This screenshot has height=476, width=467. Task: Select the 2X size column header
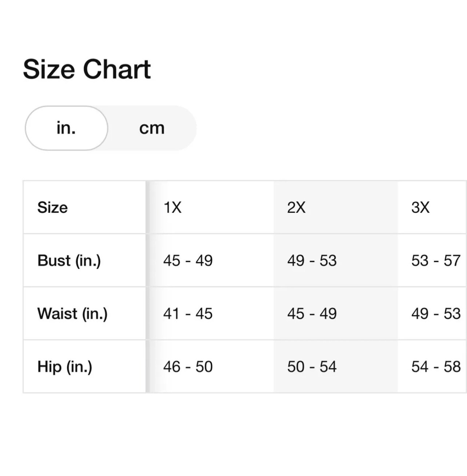[x=296, y=208]
